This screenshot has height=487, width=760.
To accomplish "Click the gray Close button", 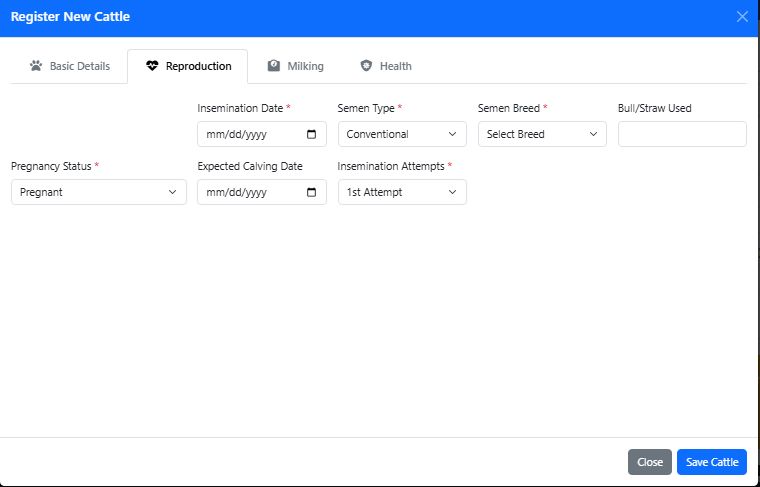I will tap(649, 462).
